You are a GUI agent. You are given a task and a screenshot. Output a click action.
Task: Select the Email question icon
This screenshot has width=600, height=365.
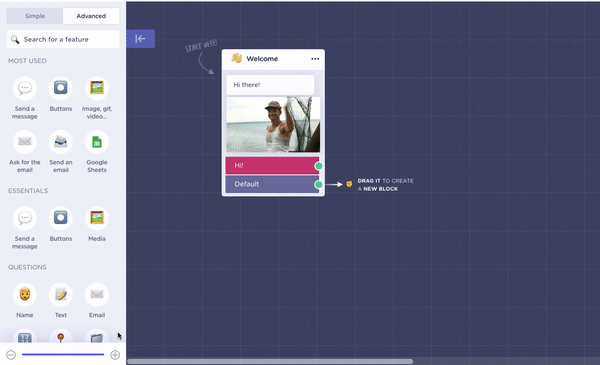click(x=97, y=295)
